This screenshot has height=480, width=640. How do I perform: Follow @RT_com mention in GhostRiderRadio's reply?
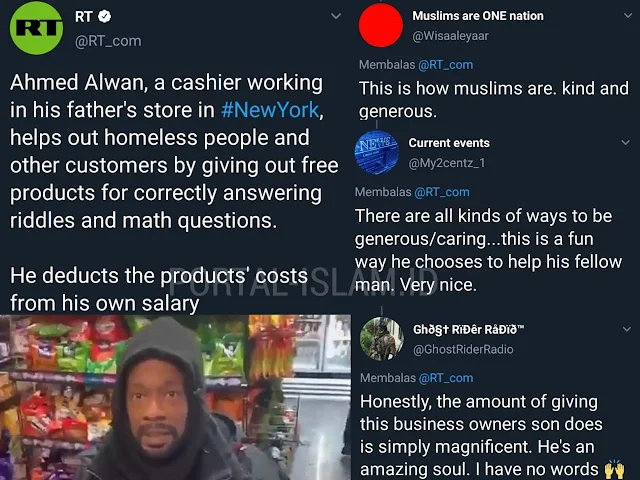(x=446, y=378)
